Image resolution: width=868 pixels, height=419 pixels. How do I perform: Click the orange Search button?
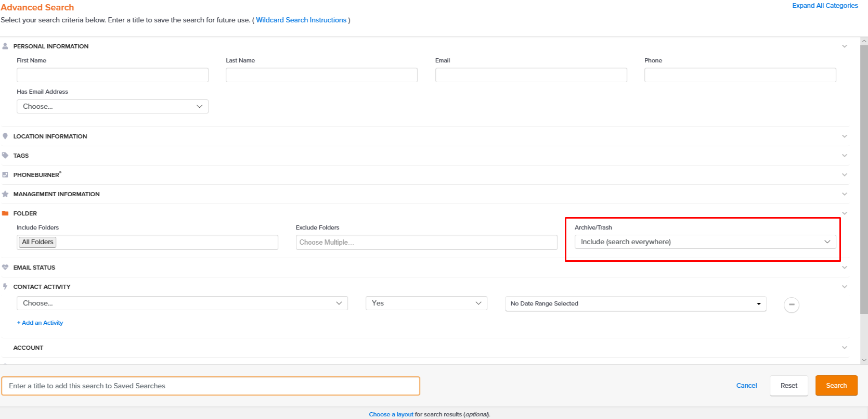(836, 386)
